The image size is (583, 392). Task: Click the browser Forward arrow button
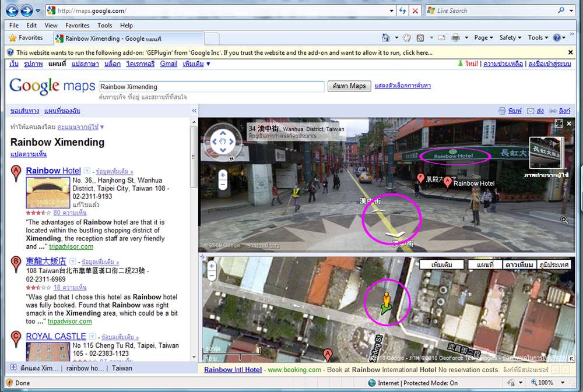coord(26,10)
